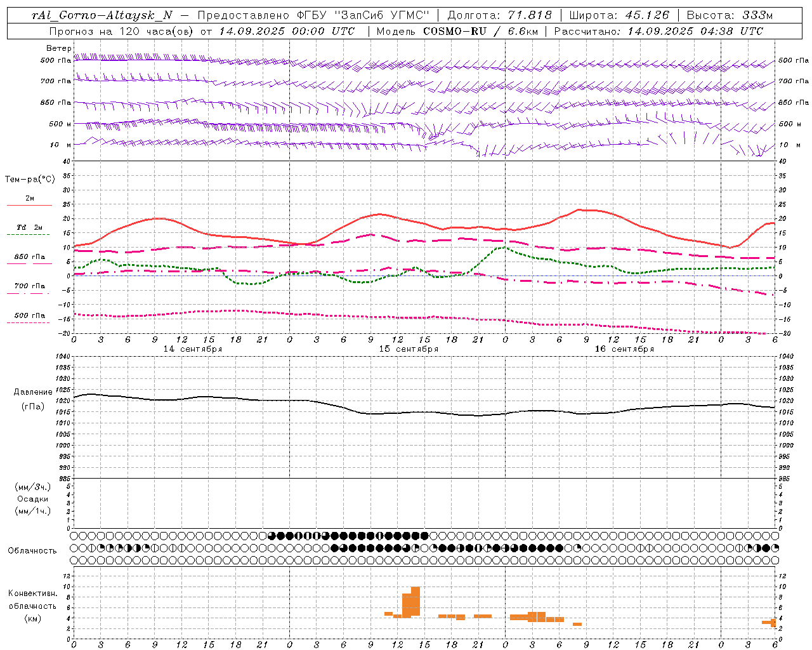Click the Осадки precipitation label
The width and height of the screenshot is (812, 650).
tap(33, 499)
